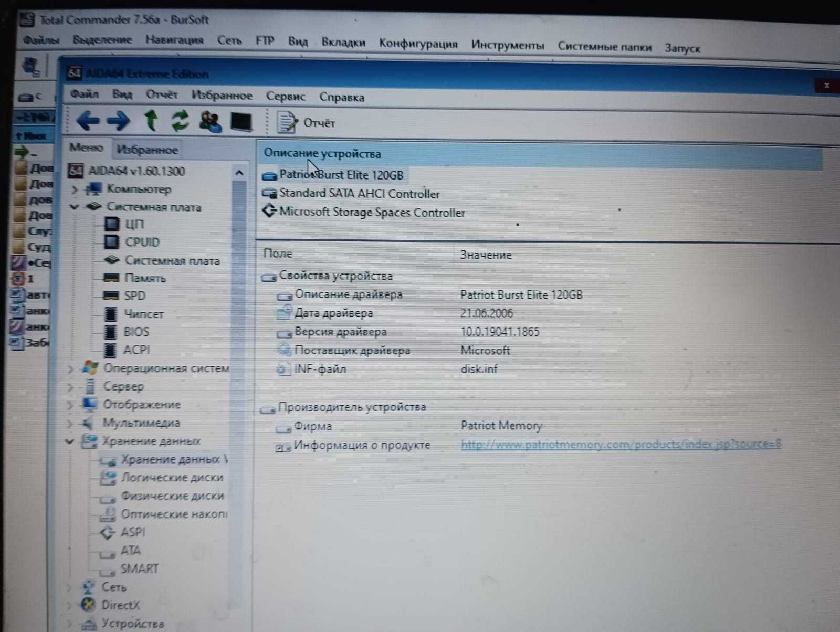The height and width of the screenshot is (632, 840).
Task: Open the Отчёт menu in AIDA64 menu bar
Action: click(x=162, y=95)
